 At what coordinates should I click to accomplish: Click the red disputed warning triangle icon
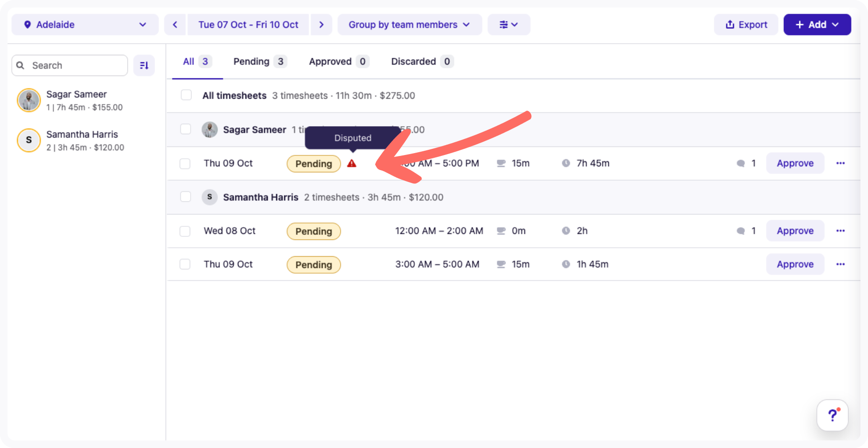point(351,164)
